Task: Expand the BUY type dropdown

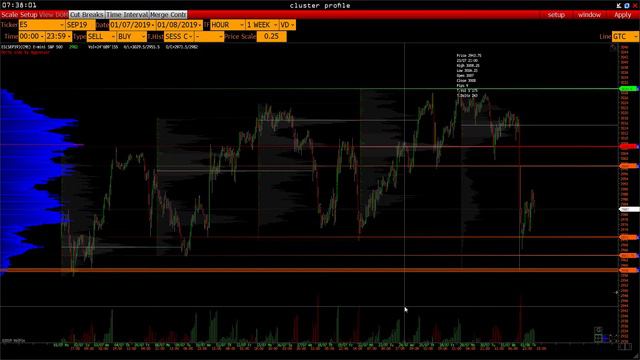Action: (131, 37)
